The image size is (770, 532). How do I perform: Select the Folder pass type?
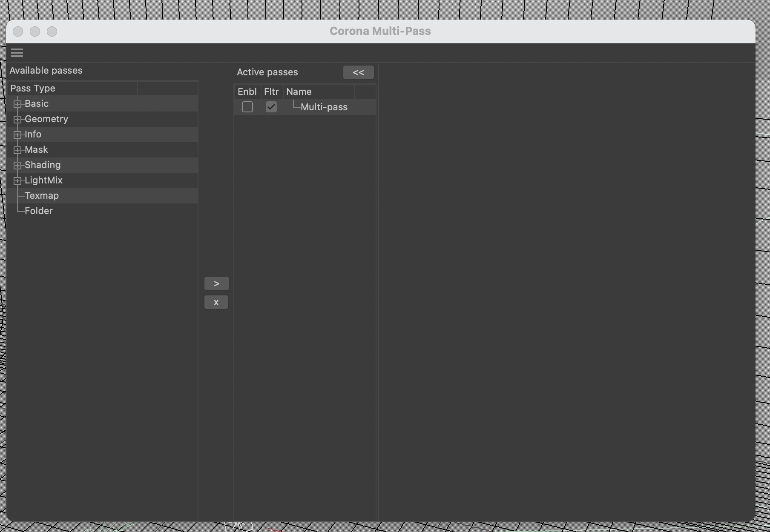[x=39, y=211]
